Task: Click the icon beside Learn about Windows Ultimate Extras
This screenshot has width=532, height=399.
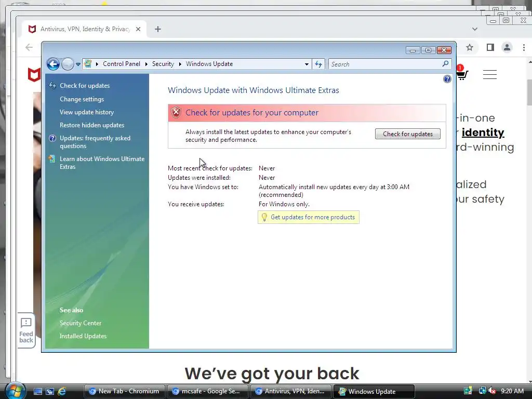Action: tap(52, 158)
